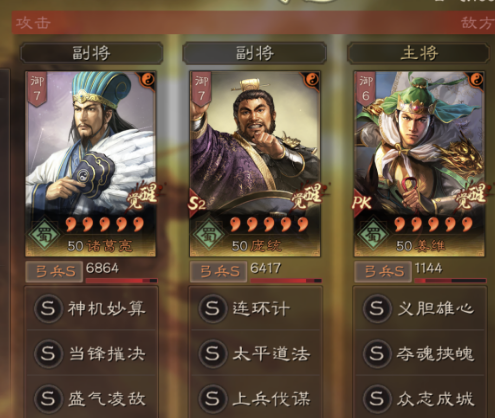The image size is (495, 418).
Task: Tap the 弓兵S troop label under 庞统
Action: pyautogui.click(x=219, y=272)
